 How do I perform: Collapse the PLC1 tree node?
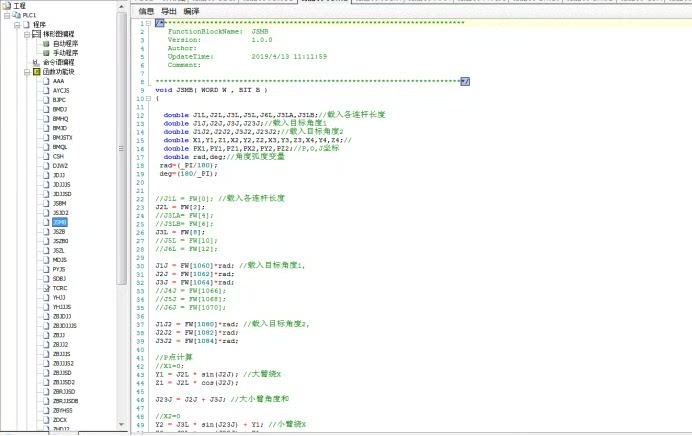(x=7, y=15)
